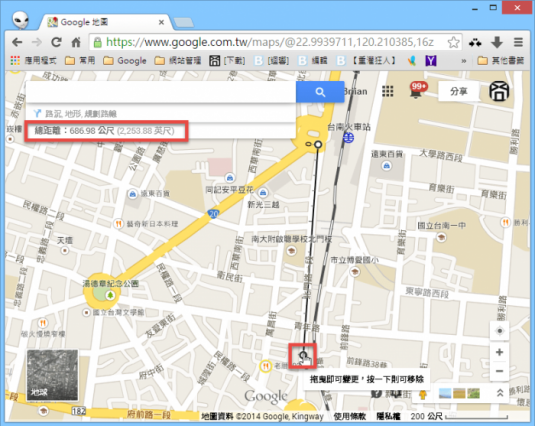Show more bookmarks with the » chevron
Viewport: 535px width, 426px height.
click(x=464, y=61)
